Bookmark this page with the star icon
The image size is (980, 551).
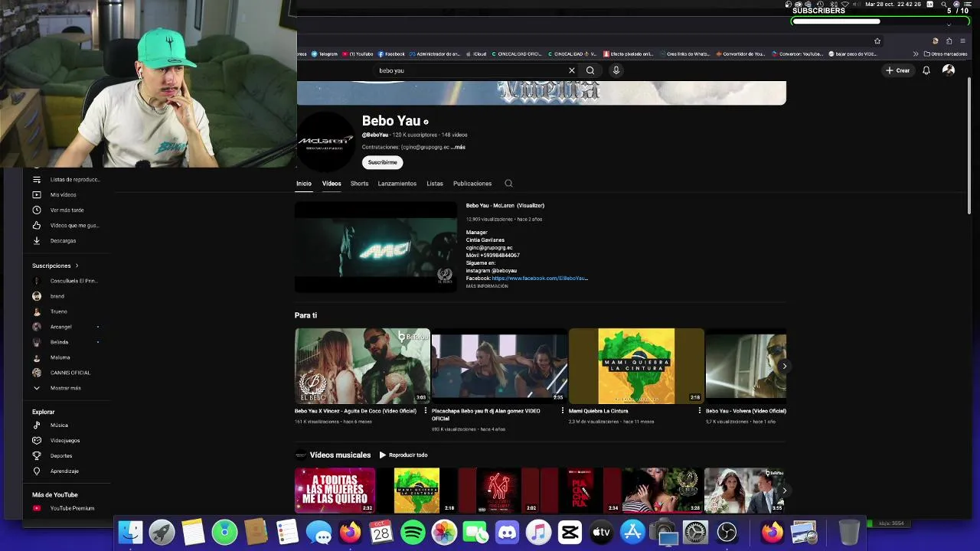pyautogui.click(x=877, y=41)
